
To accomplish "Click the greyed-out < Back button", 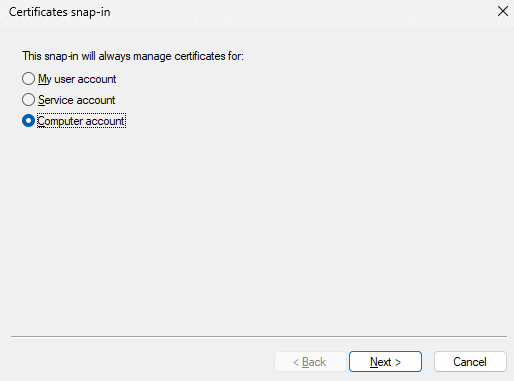I will point(310,362).
